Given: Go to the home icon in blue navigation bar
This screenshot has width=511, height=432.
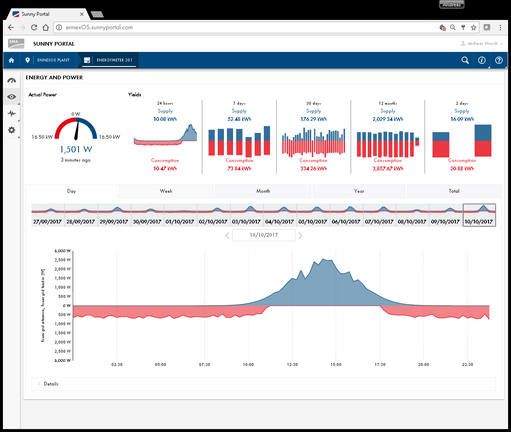Looking at the screenshot, I should (11, 60).
